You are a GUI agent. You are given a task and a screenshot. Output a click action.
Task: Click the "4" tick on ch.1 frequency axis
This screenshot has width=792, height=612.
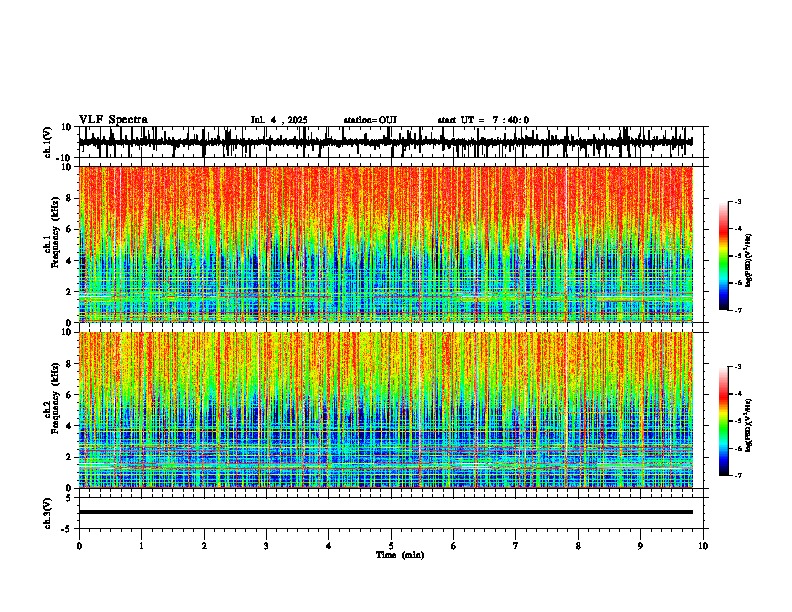click(70, 261)
